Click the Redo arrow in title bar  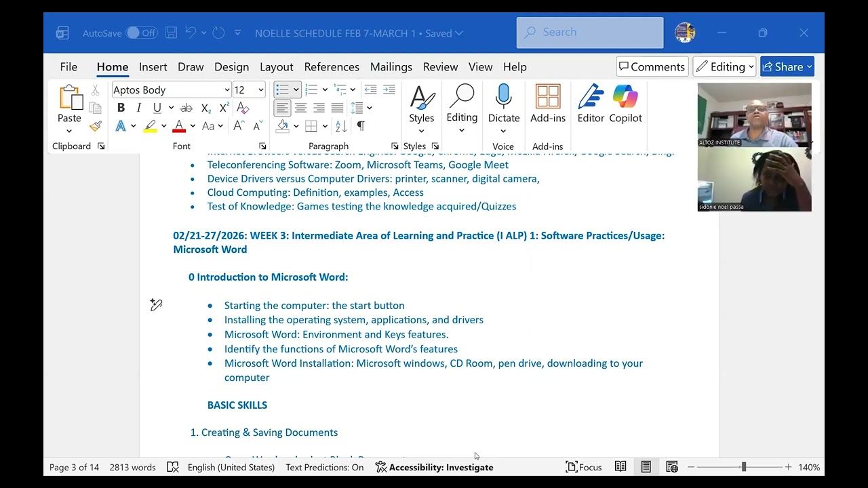218,33
